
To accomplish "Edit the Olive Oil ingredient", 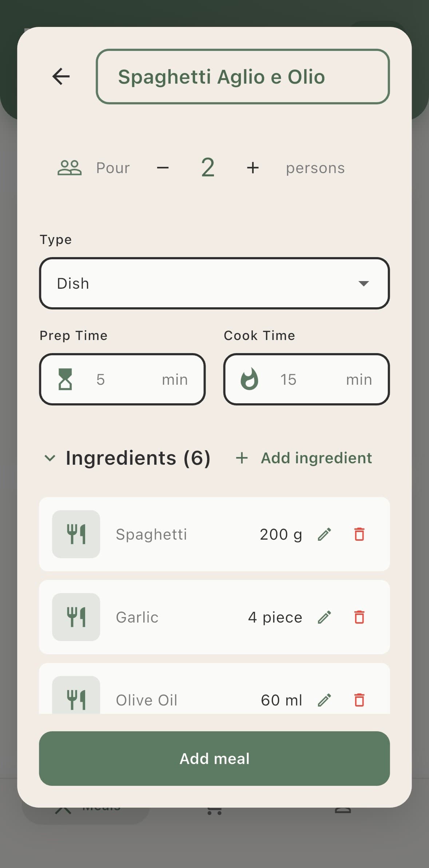I will 324,700.
